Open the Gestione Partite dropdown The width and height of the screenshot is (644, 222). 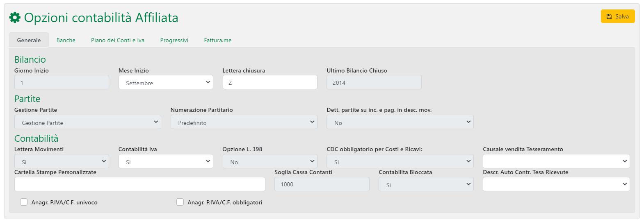[x=87, y=122]
